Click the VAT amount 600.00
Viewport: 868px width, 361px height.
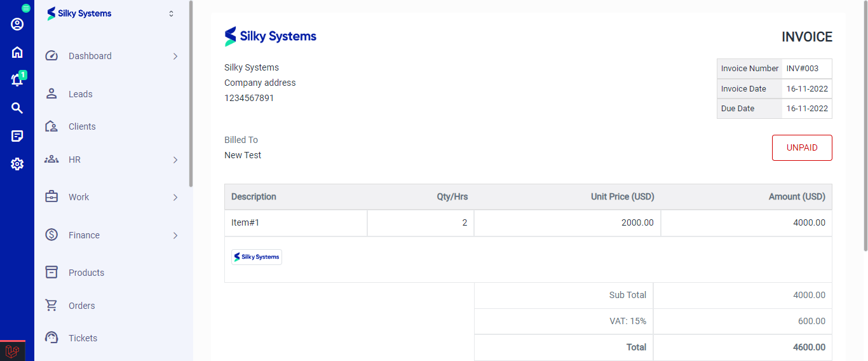click(x=811, y=322)
